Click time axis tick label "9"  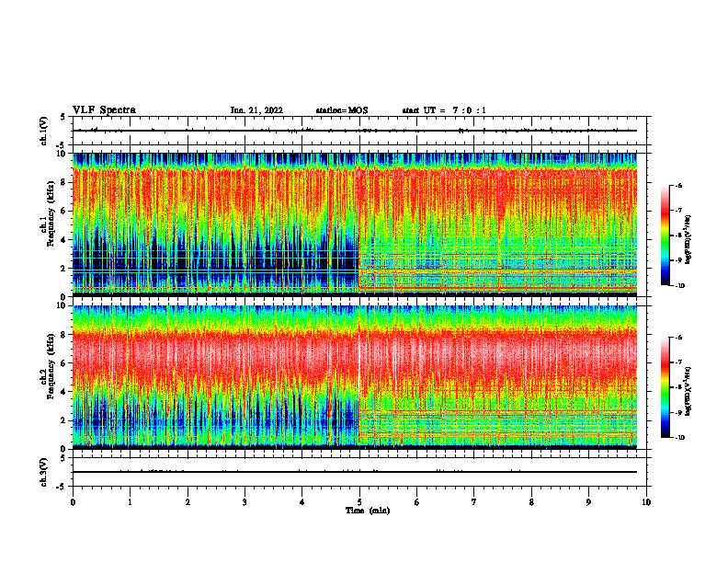(x=588, y=502)
